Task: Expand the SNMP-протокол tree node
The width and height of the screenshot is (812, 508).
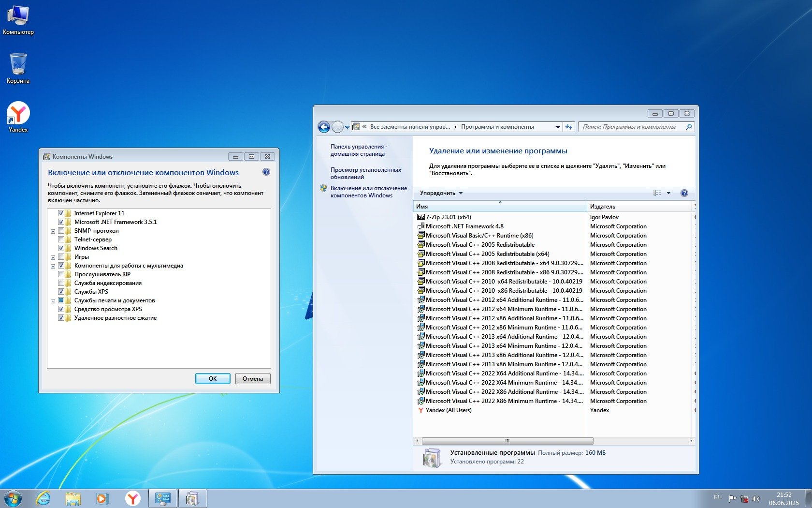Action: click(53, 231)
